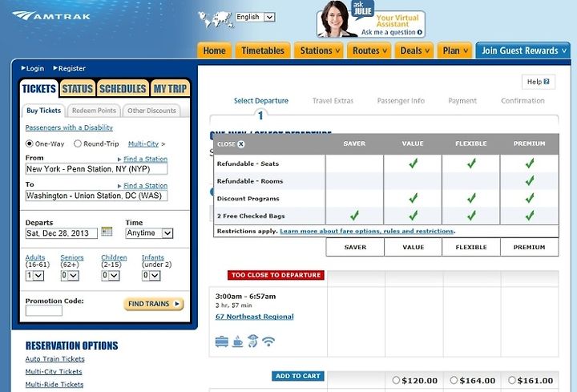Image resolution: width=577 pixels, height=392 pixels.
Task: Click the world map language icon
Action: [216, 19]
